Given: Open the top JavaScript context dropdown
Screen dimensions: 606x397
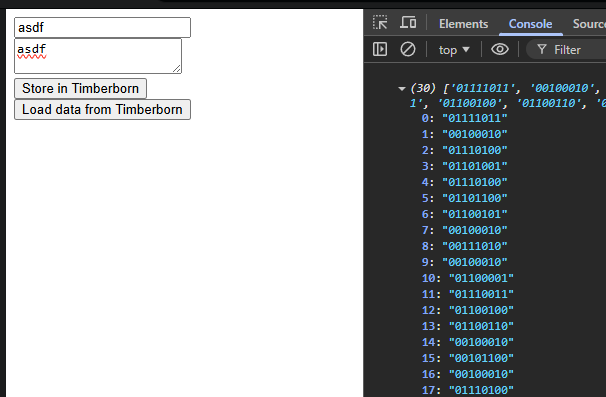Looking at the screenshot, I should (x=454, y=50).
